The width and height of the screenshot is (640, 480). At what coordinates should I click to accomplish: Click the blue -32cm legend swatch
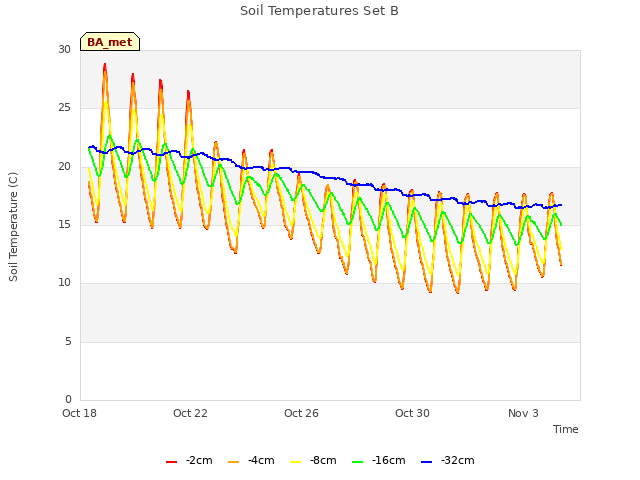[x=426, y=462]
